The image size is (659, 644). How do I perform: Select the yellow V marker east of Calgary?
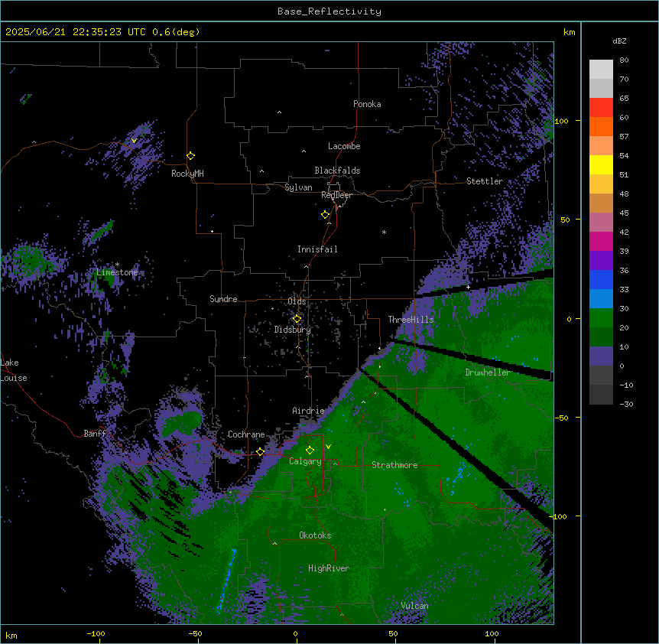328,447
